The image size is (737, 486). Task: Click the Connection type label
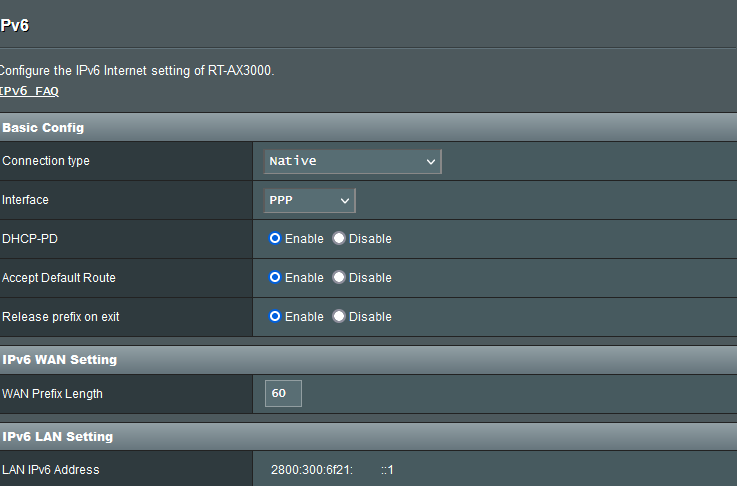(x=46, y=161)
